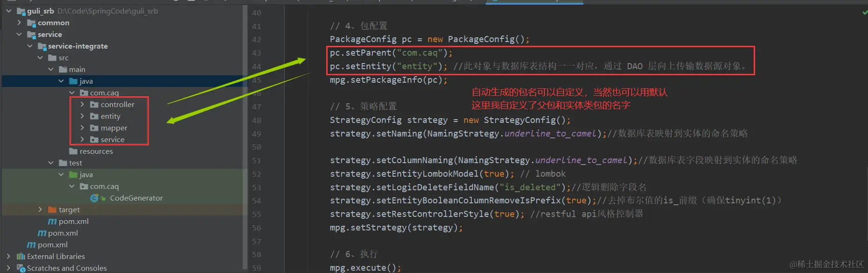The image size is (868, 273).
Task: Click gutter line number 42
Action: point(257,39)
